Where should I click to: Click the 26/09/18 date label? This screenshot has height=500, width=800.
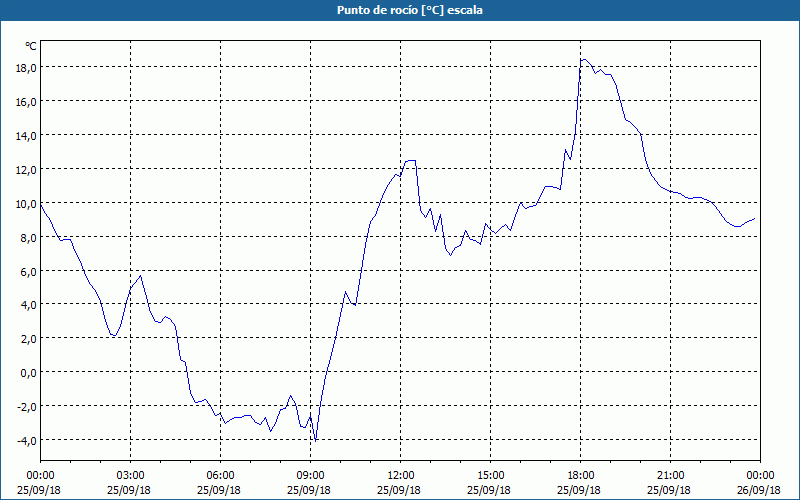tap(759, 490)
